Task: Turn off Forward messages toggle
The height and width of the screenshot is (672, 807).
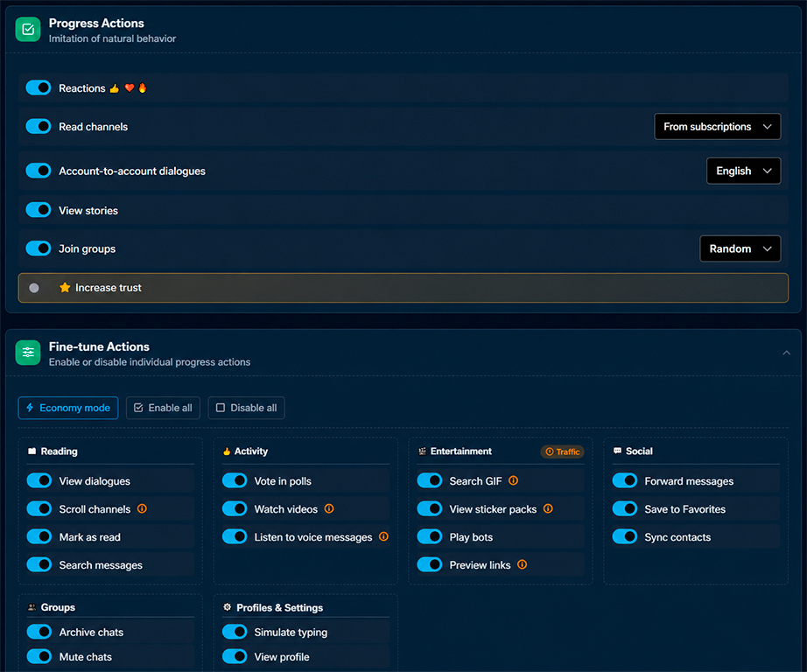Action: pyautogui.click(x=625, y=480)
